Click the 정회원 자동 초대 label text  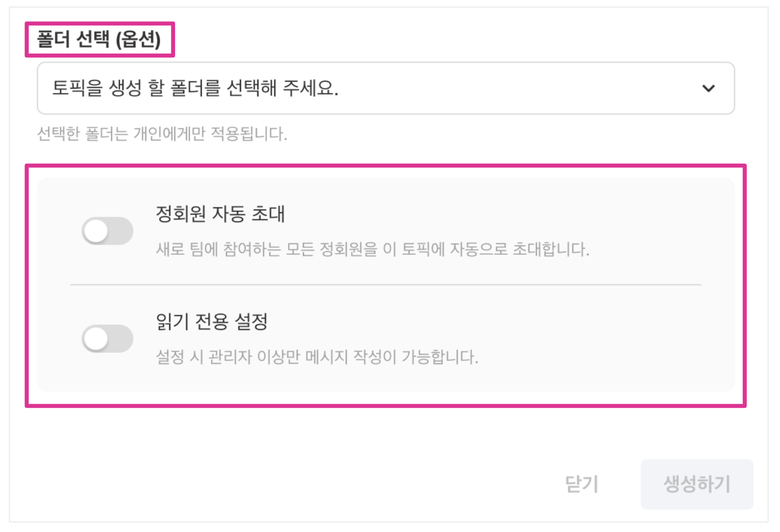coord(220,214)
